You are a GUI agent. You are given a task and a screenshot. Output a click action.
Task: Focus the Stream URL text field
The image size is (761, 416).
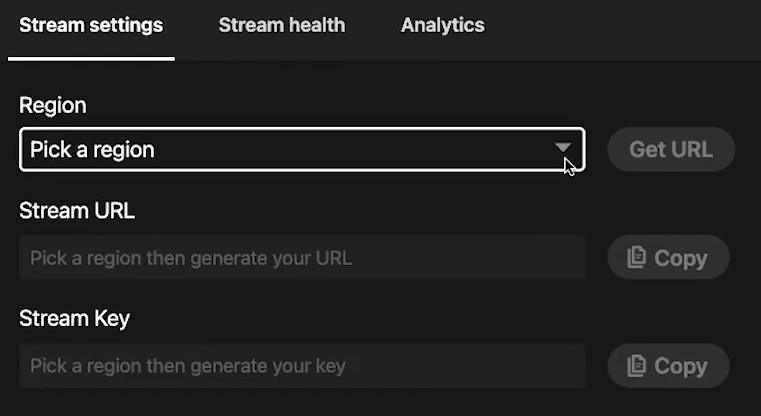[301, 258]
